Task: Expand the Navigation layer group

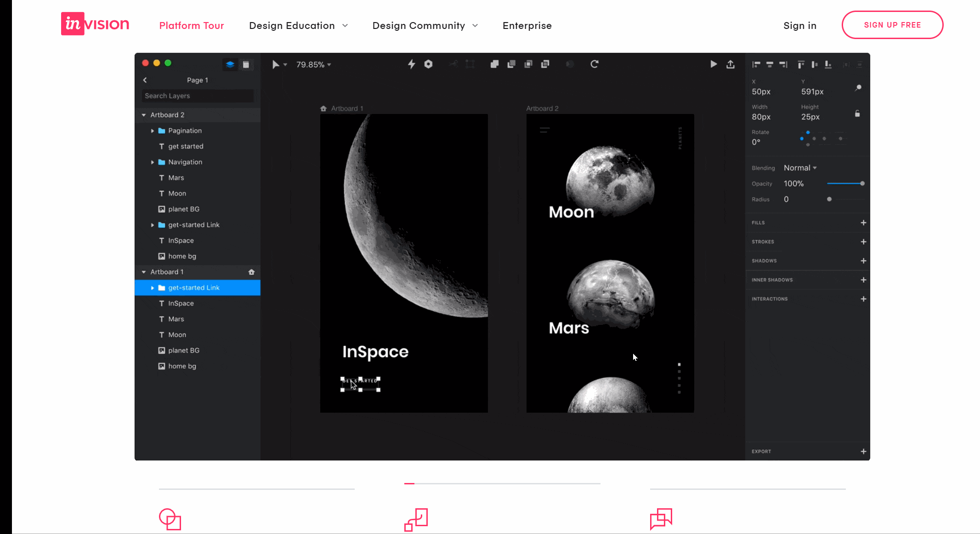Action: click(x=153, y=162)
